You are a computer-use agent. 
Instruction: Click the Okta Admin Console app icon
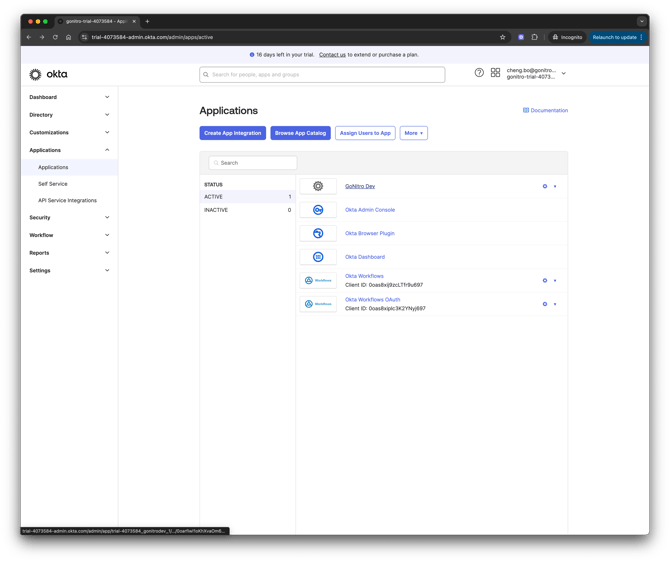[318, 210]
